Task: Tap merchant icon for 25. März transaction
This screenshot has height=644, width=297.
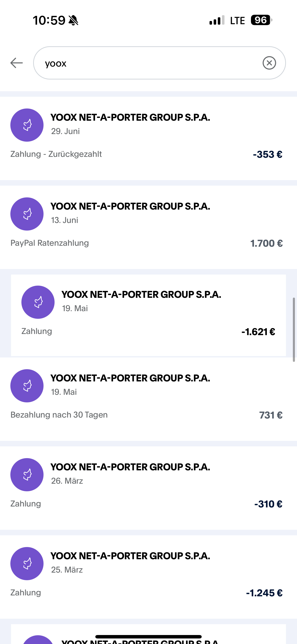Action: [x=27, y=564]
